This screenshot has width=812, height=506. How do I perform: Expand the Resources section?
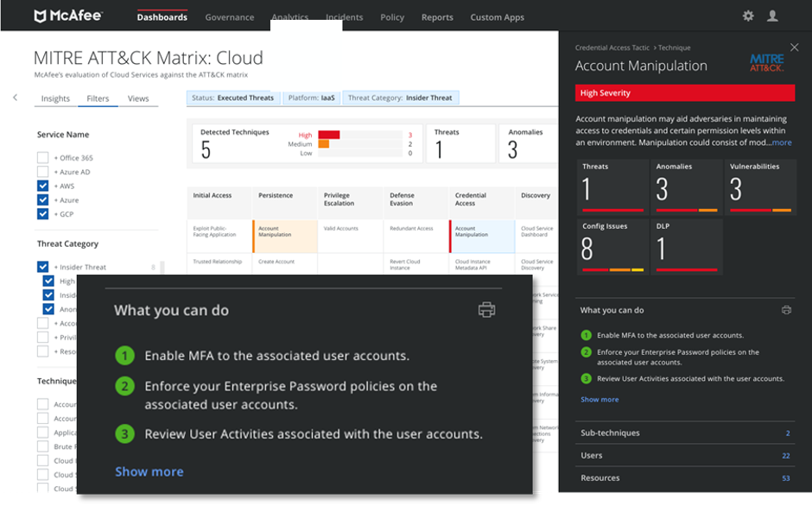point(685,478)
